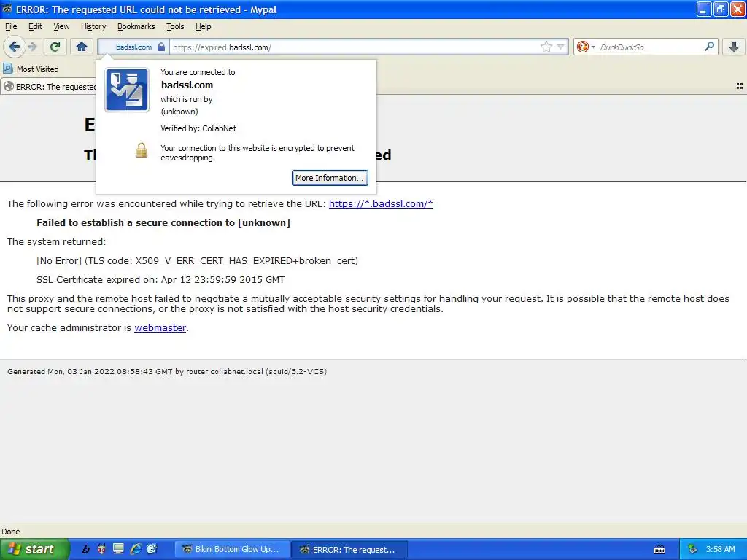The width and height of the screenshot is (747, 560).
Task: Click the search magnifier icon
Action: pyautogui.click(x=709, y=47)
